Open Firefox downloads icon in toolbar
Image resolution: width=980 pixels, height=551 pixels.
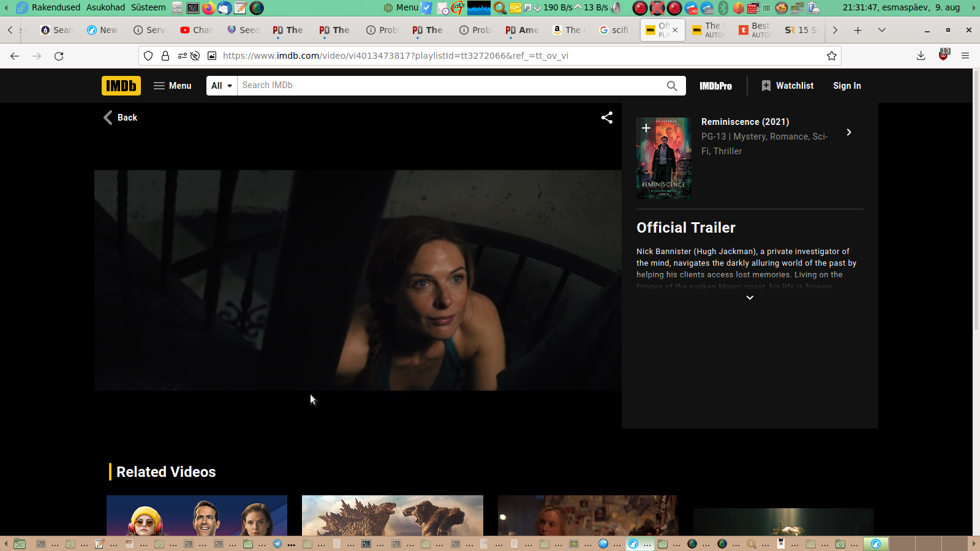click(921, 56)
